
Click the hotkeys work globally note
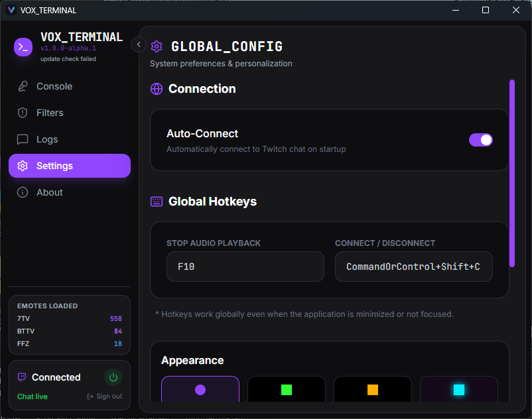pyautogui.click(x=304, y=314)
